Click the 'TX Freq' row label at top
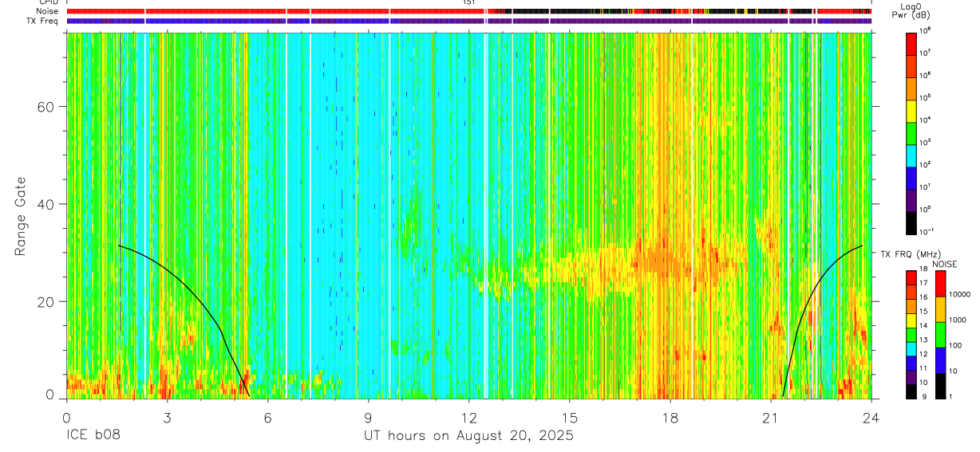This screenshot has height=452, width=980. (x=43, y=21)
